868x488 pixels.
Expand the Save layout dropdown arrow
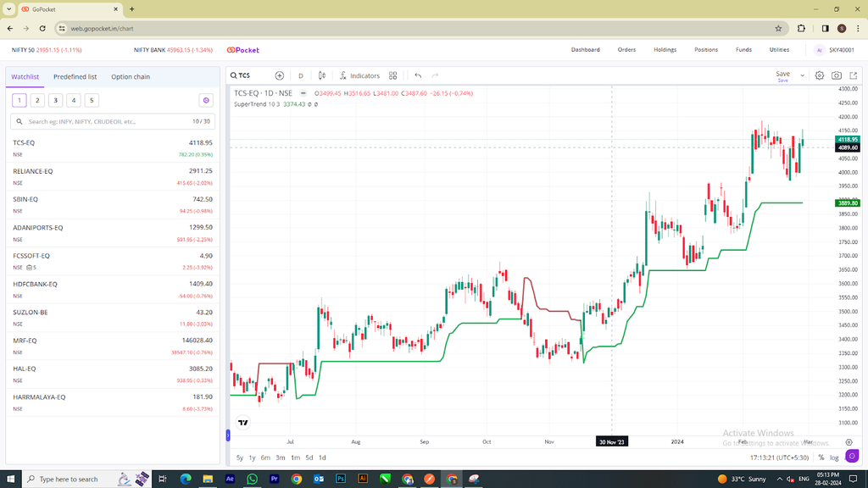click(802, 75)
